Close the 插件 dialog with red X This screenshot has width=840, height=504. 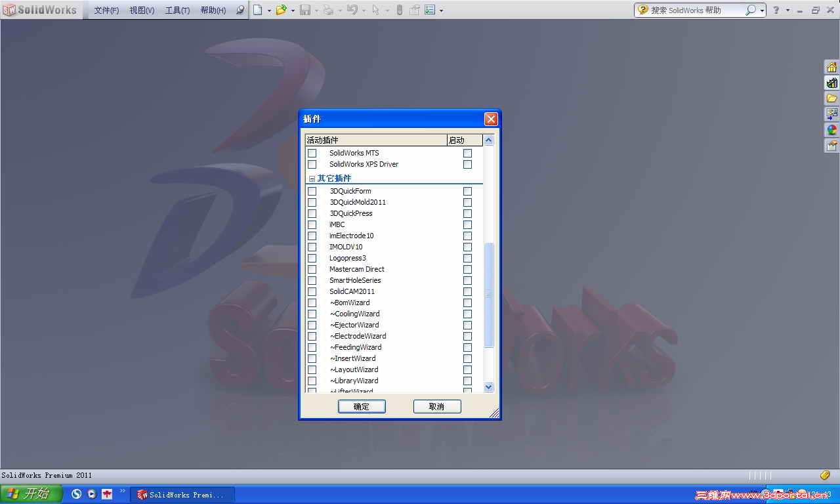tap(491, 119)
